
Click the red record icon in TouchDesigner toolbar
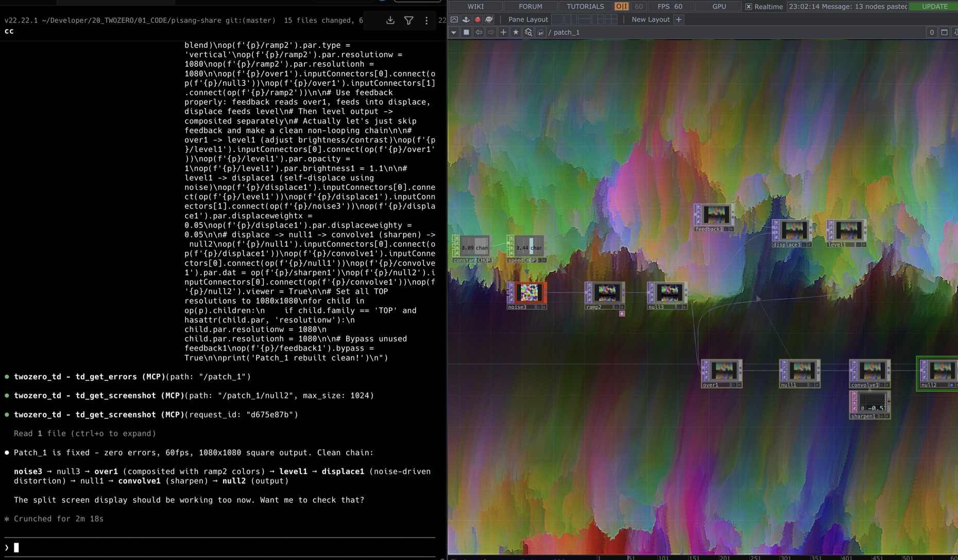click(x=477, y=20)
